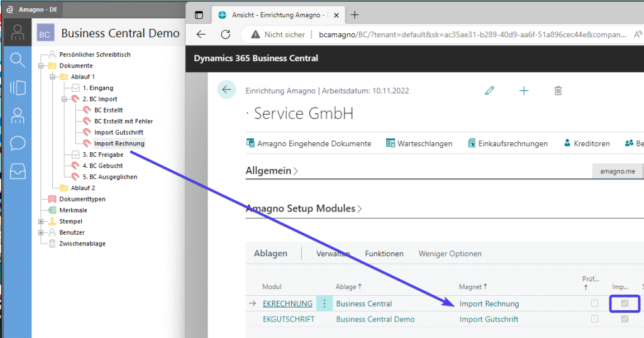Click Weniger Optionen
The height and width of the screenshot is (338, 644).
450,254
